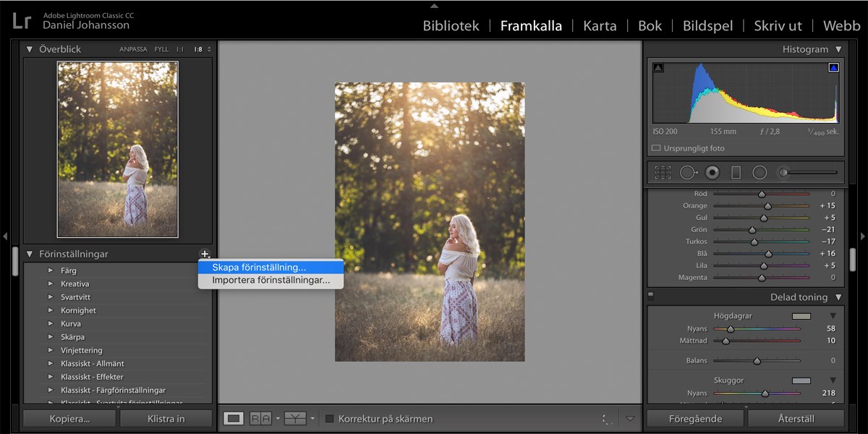Select the graduated filter tool
Viewport: 868px width, 434px height.
coord(736,173)
